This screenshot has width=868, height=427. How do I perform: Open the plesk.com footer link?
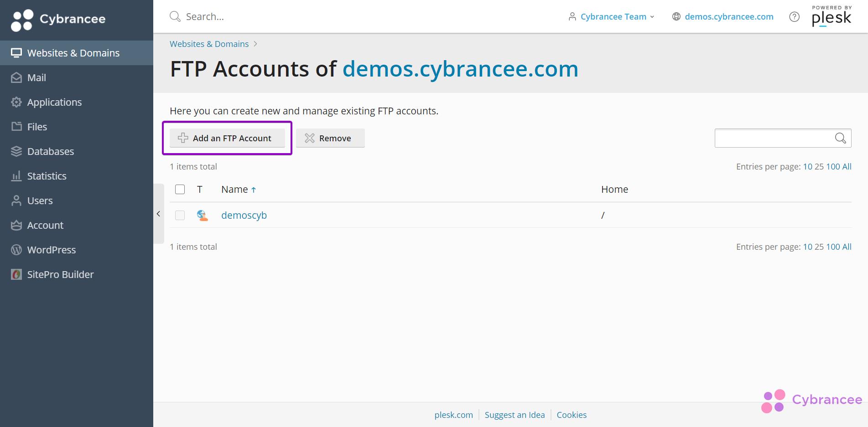click(x=453, y=415)
